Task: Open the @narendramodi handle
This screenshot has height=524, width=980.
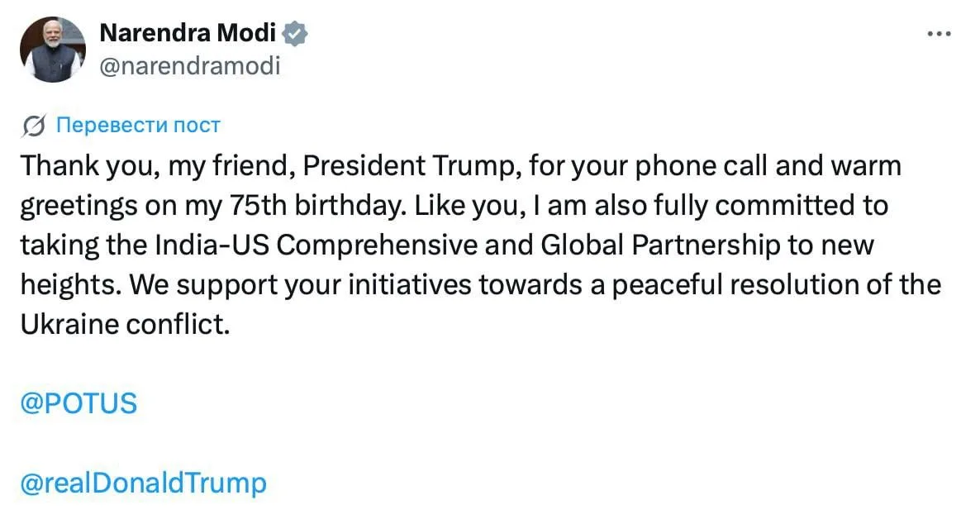Action: tap(189, 65)
